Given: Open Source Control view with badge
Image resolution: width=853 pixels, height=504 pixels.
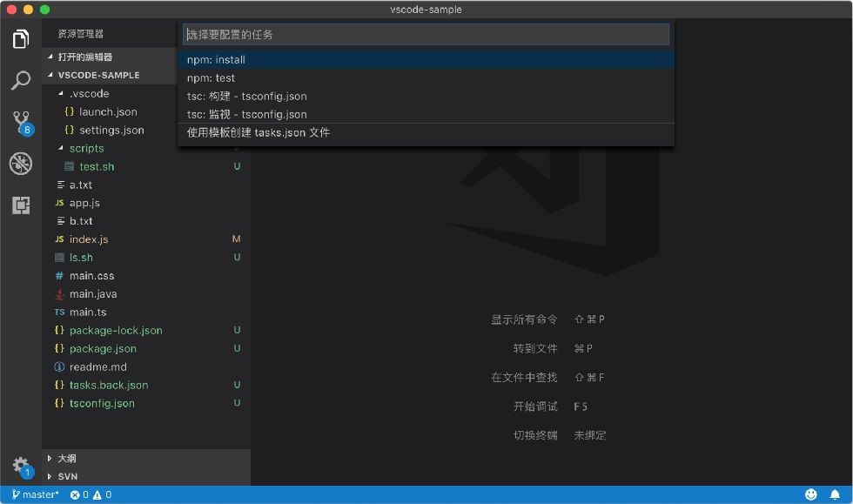Looking at the screenshot, I should 22,123.
